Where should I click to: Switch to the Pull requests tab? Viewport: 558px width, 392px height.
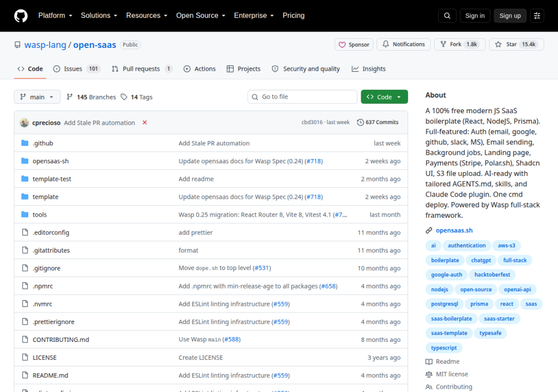[142, 69]
